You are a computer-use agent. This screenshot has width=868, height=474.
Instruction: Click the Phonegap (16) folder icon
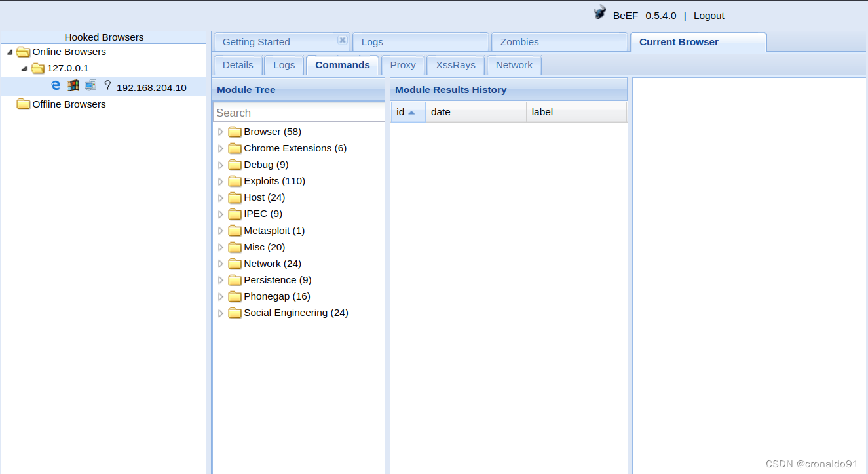(x=235, y=296)
